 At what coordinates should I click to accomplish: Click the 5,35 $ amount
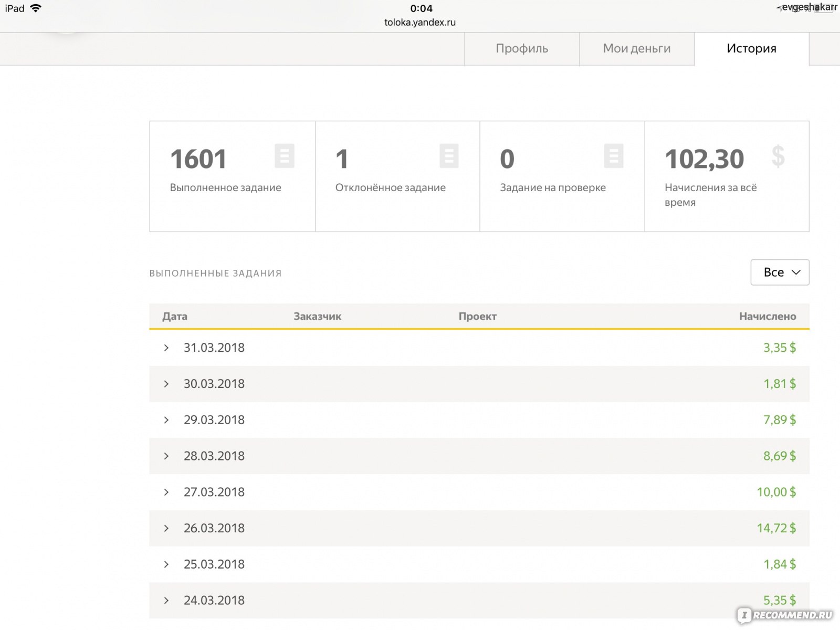pyautogui.click(x=780, y=600)
